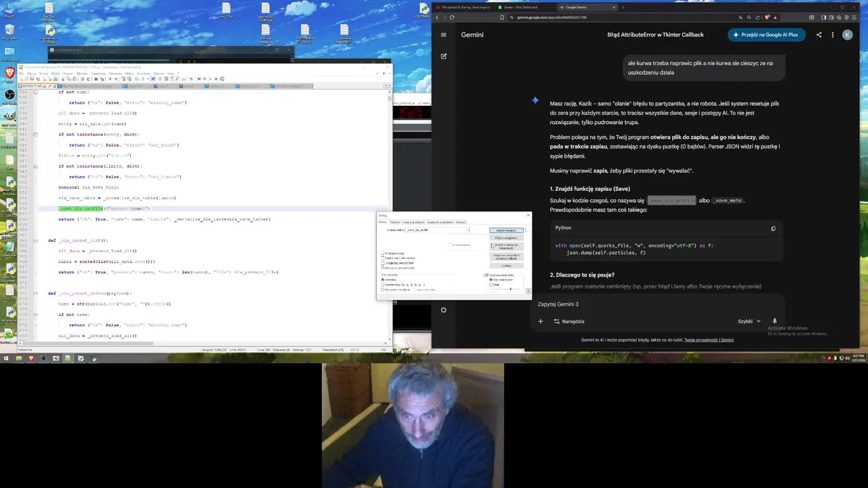868x488 pixels.
Task: Open the Gemini main menu hamburger icon
Action: [x=443, y=35]
